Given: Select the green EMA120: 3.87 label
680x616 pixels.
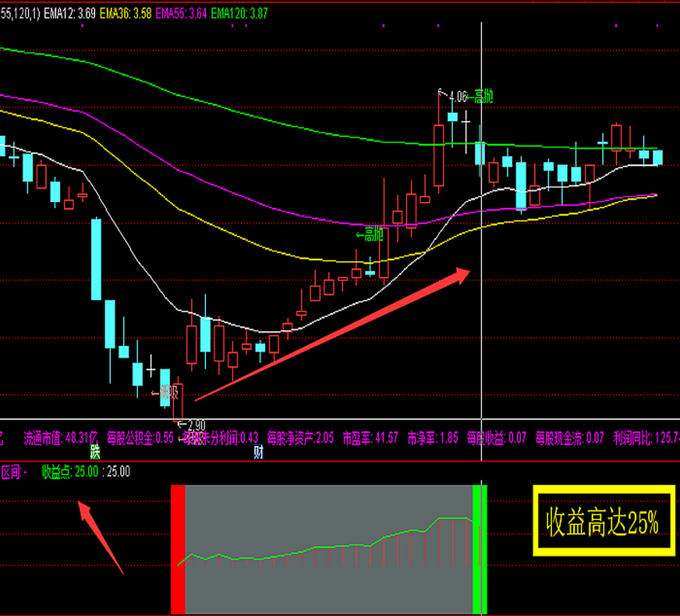Looking at the screenshot, I should point(240,13).
